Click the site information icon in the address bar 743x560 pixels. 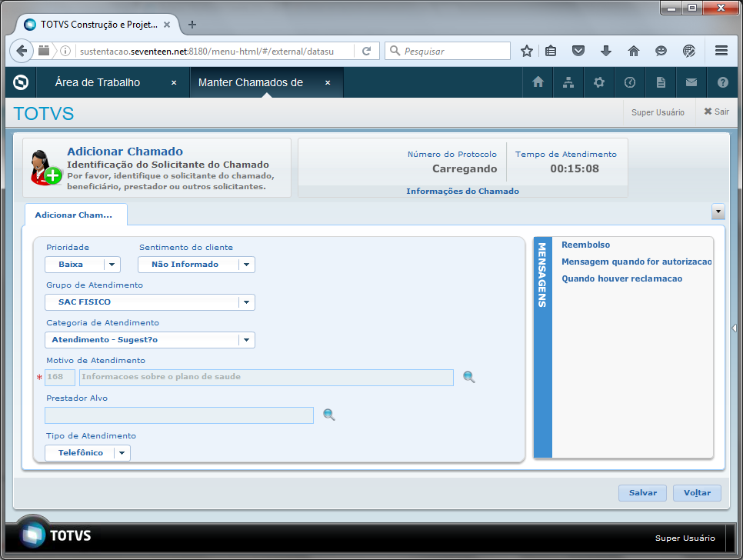(x=65, y=51)
